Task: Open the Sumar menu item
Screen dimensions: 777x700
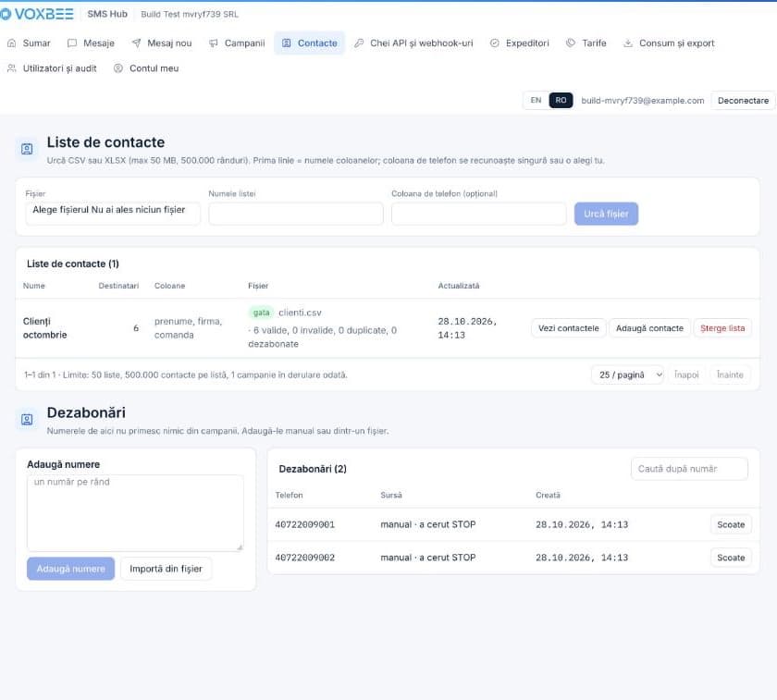Action: click(x=30, y=43)
